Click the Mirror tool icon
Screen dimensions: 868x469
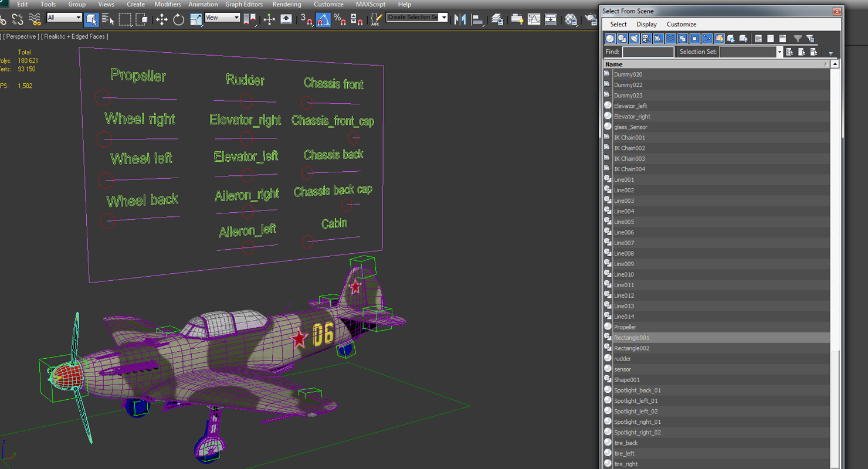(x=460, y=19)
